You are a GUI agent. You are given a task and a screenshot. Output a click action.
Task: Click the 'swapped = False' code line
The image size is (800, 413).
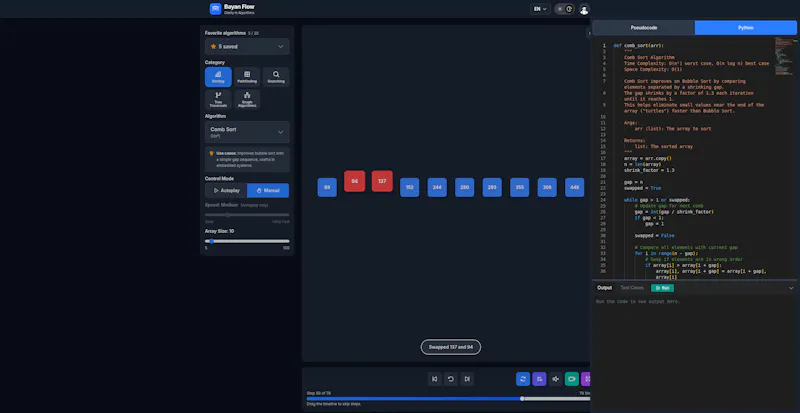[655, 235]
